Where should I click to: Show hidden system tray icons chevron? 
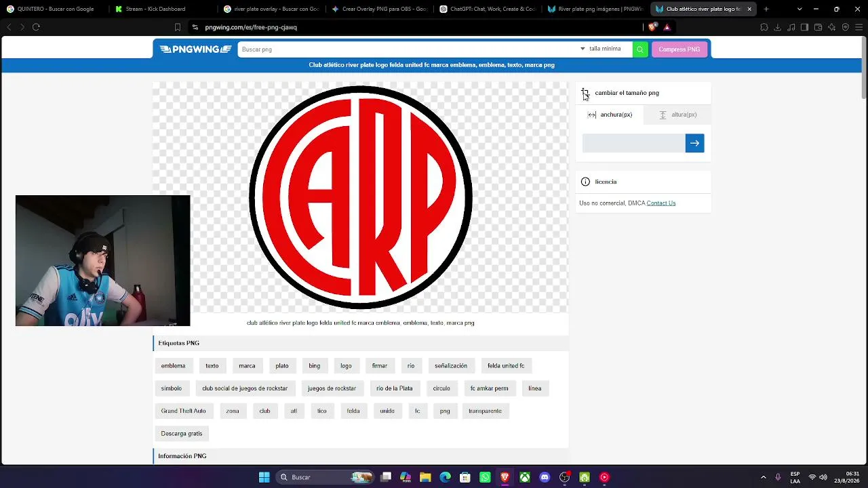click(764, 477)
